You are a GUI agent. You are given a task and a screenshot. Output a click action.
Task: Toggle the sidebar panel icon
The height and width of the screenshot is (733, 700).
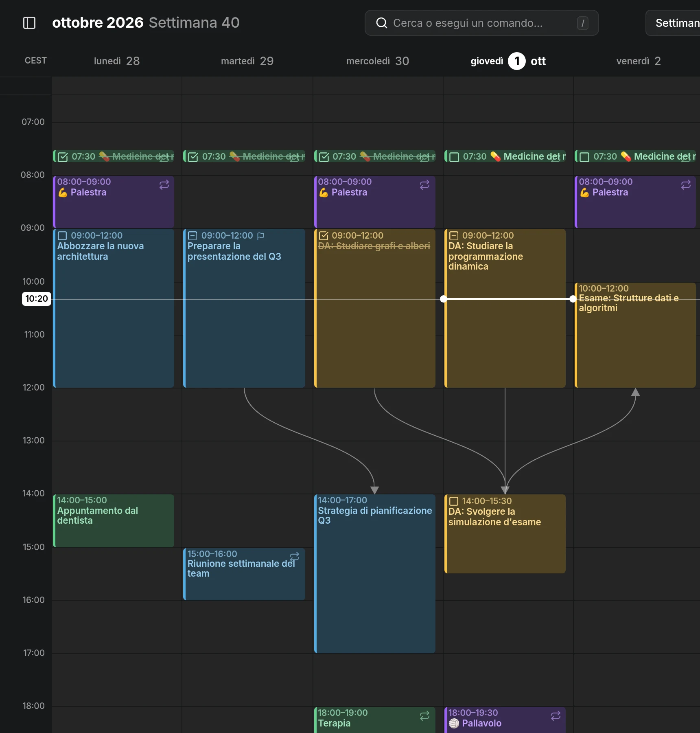29,23
